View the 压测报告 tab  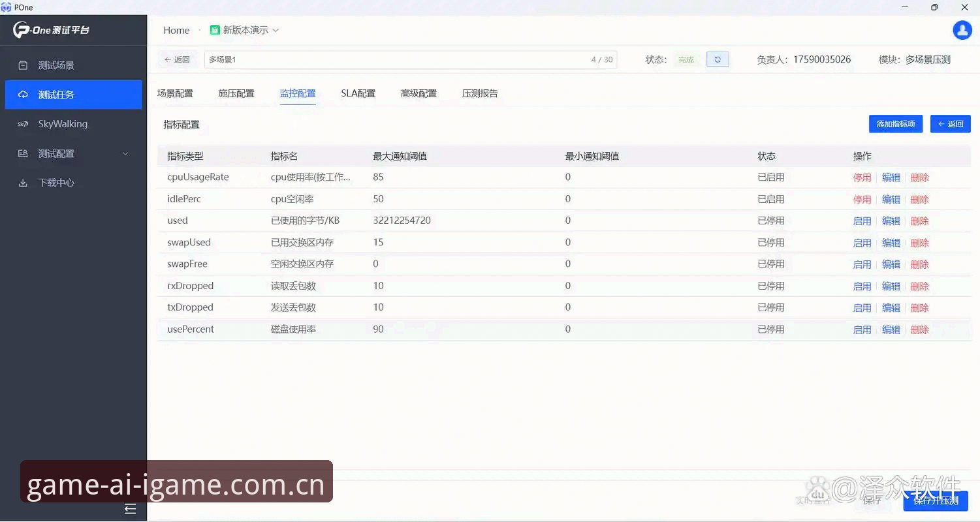click(480, 93)
